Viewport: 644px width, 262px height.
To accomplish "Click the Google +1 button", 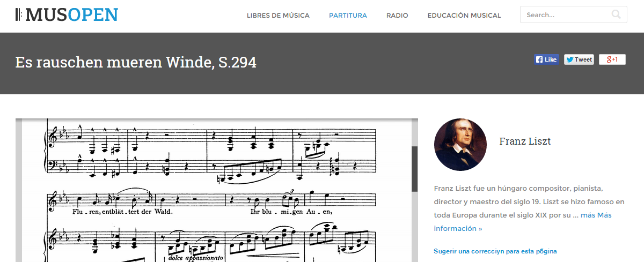I will [x=612, y=59].
